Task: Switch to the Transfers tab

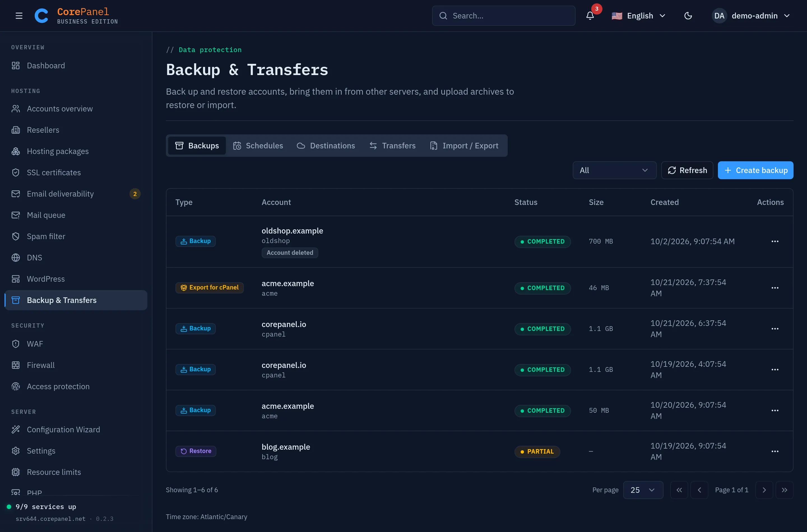Action: tap(393, 146)
